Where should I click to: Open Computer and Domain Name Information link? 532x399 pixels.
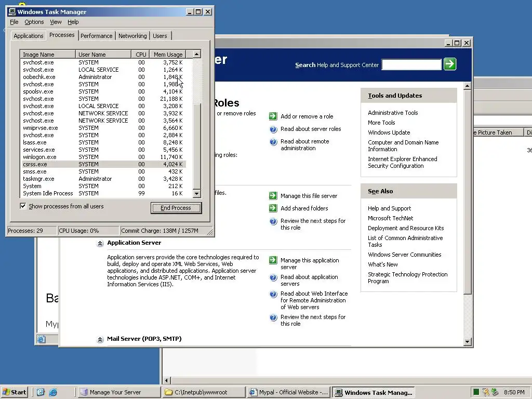403,145
